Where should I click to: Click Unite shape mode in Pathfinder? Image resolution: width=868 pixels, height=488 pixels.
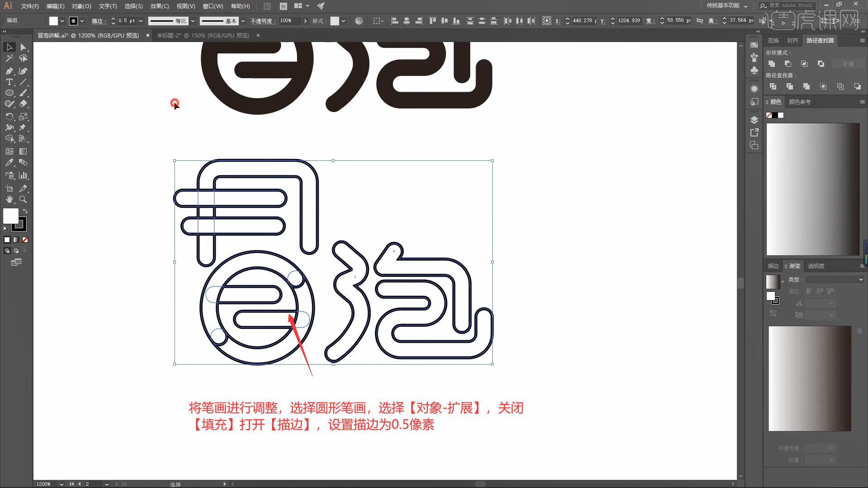coord(772,64)
